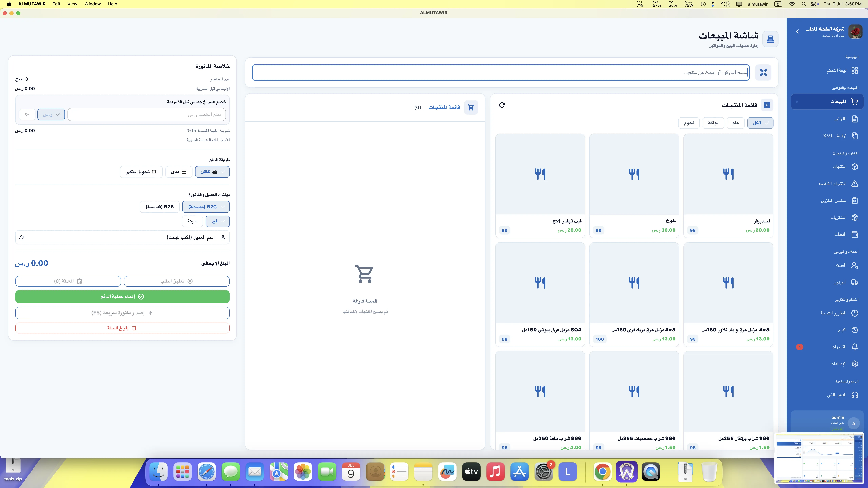Select مدى payment method
The width and height of the screenshot is (868, 488).
pyautogui.click(x=179, y=172)
